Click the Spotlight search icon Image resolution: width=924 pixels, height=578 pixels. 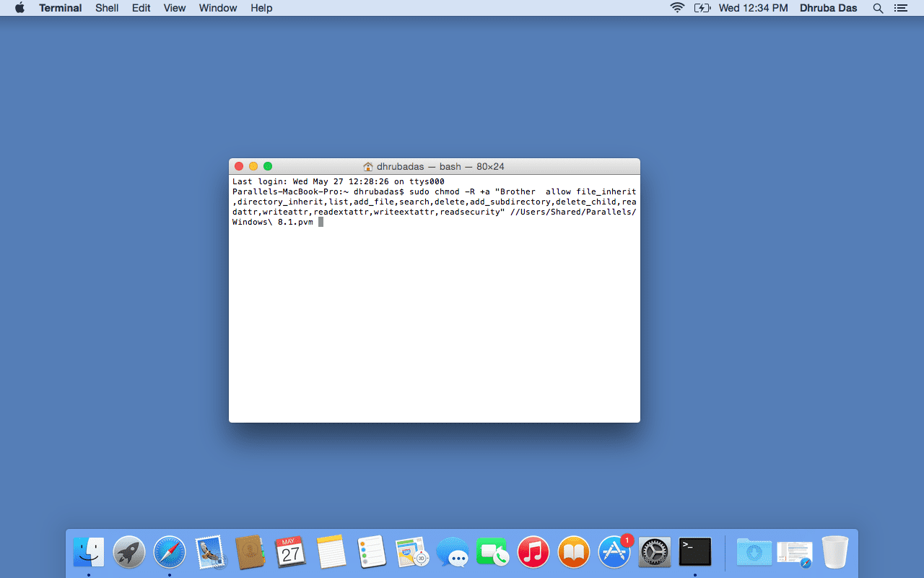(x=878, y=8)
